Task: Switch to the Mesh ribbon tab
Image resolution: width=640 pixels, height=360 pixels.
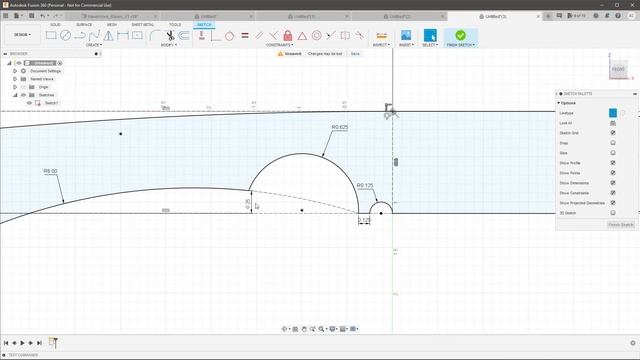Action: click(x=112, y=25)
